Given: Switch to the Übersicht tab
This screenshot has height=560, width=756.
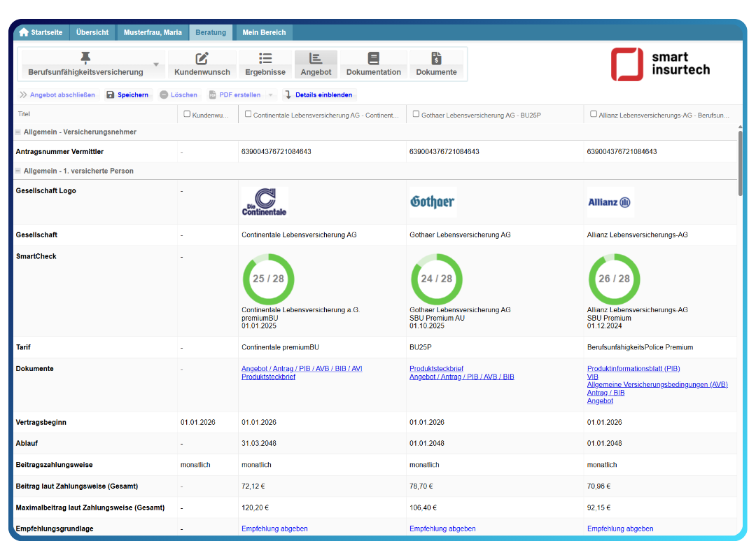Looking at the screenshot, I should 92,32.
